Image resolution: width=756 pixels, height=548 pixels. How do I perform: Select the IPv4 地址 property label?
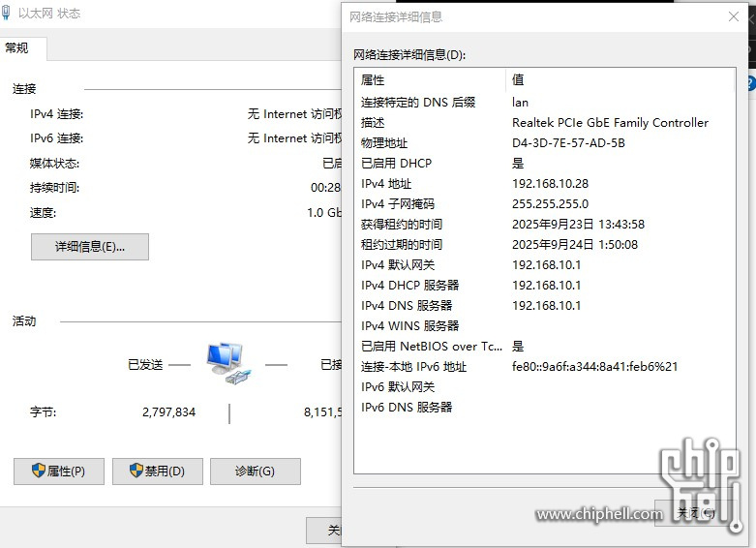coord(385,184)
